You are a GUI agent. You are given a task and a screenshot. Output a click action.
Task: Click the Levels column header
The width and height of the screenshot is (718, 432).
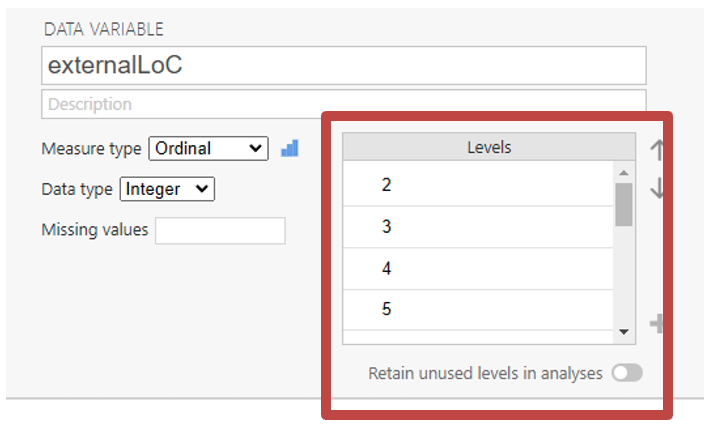(489, 147)
